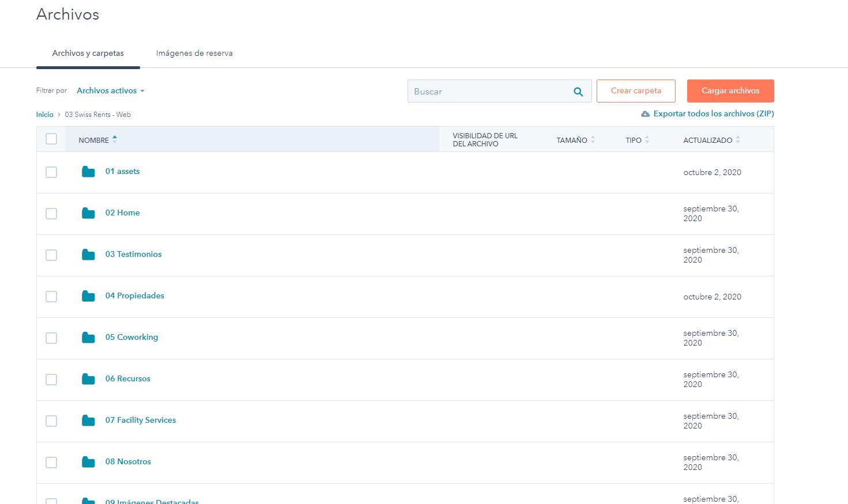Check the 07 Facility Services checkbox
The height and width of the screenshot is (504, 848).
point(51,421)
